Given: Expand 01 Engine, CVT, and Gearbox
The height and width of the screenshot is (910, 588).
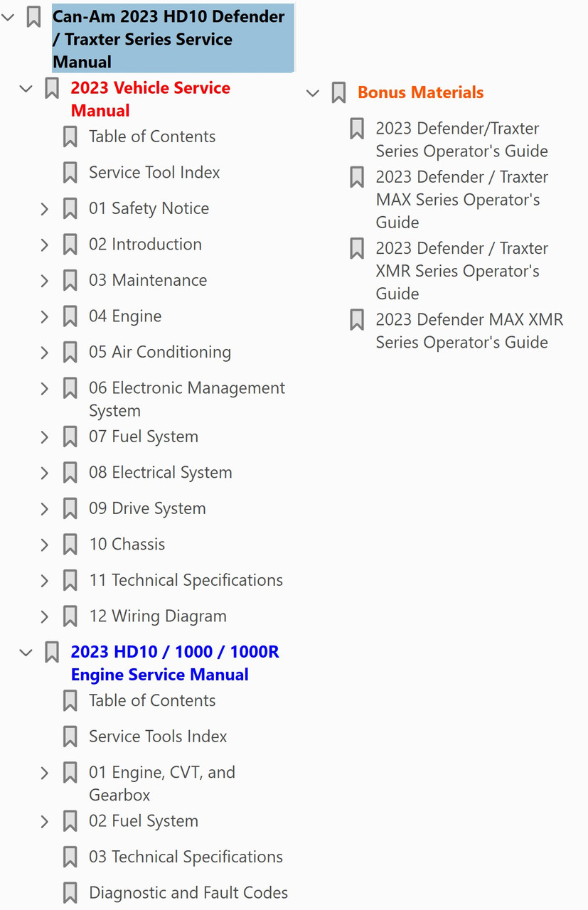Looking at the screenshot, I should point(44,773).
